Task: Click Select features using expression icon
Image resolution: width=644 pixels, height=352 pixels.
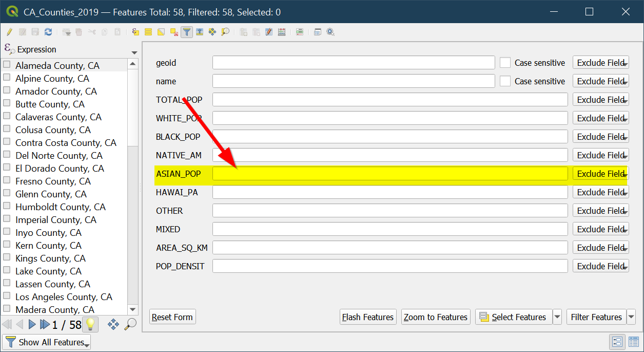Action: point(135,32)
